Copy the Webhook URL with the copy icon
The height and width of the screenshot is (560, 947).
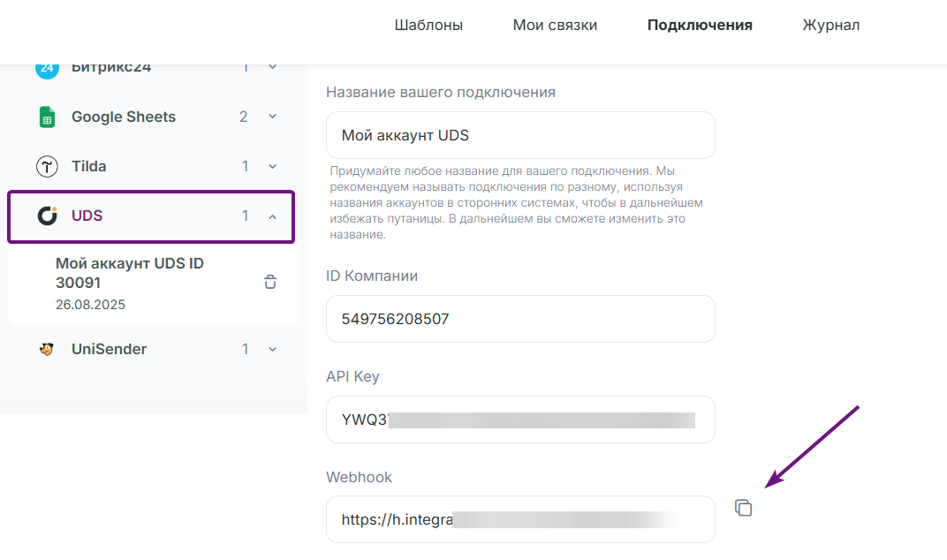point(744,508)
